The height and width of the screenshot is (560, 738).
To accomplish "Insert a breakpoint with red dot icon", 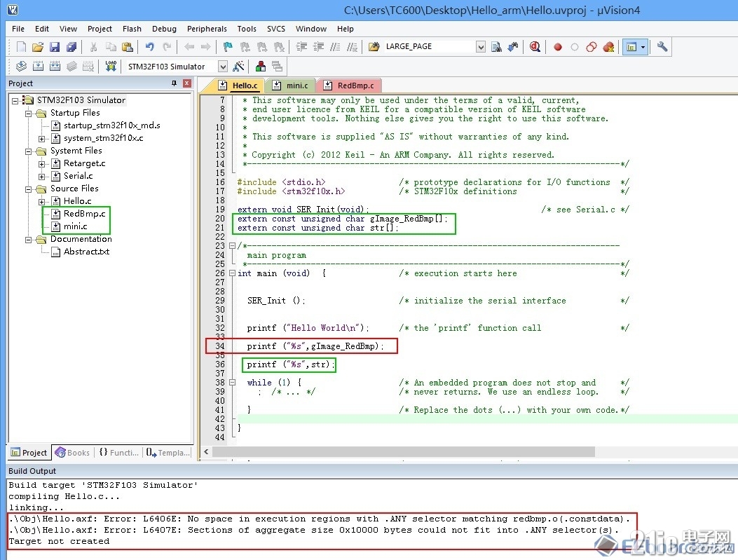I will point(558,46).
